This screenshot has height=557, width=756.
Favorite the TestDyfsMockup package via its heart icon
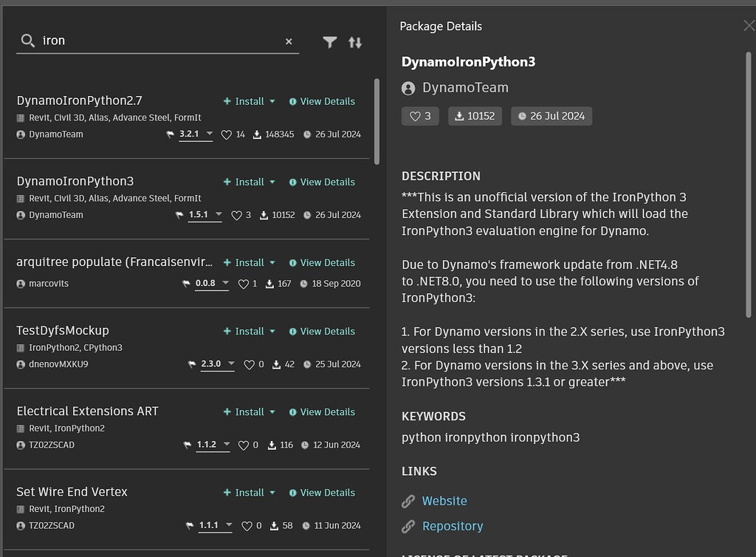pyautogui.click(x=250, y=364)
